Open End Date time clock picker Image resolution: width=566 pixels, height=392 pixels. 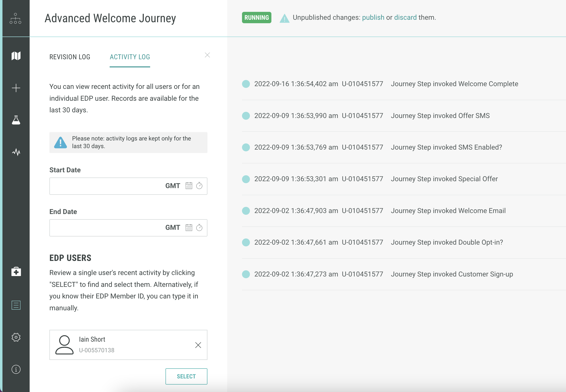pos(199,227)
